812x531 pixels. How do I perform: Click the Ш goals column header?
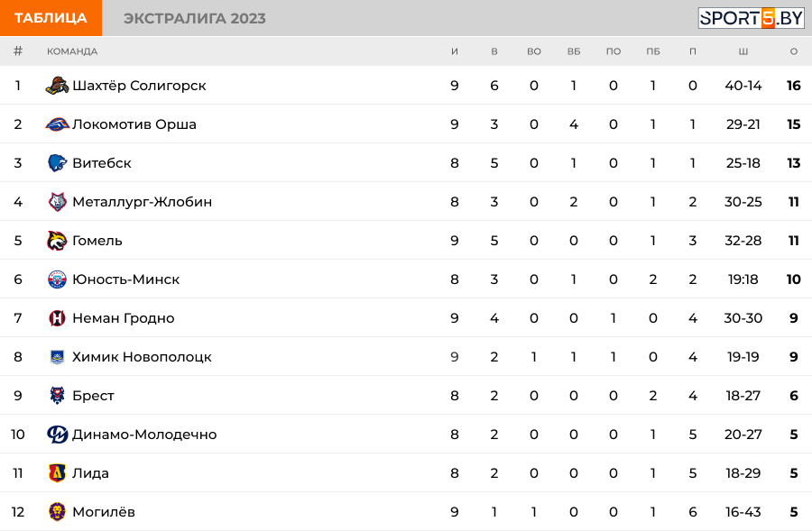pyautogui.click(x=743, y=51)
